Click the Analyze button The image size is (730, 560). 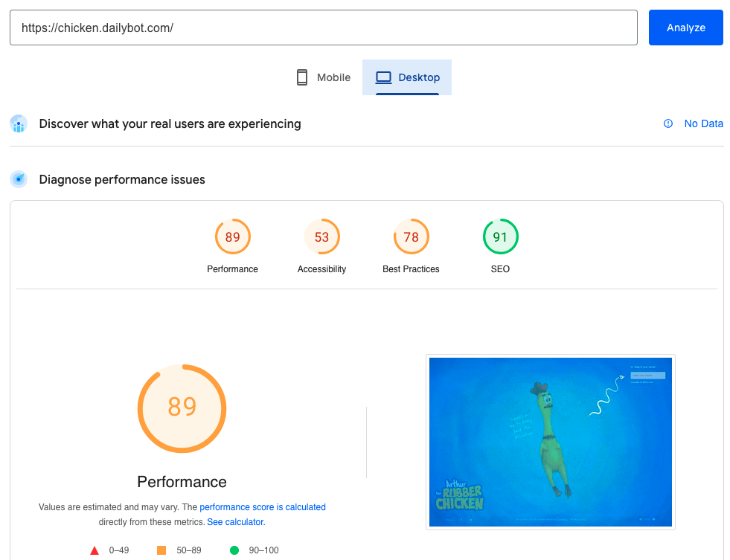pyautogui.click(x=685, y=28)
